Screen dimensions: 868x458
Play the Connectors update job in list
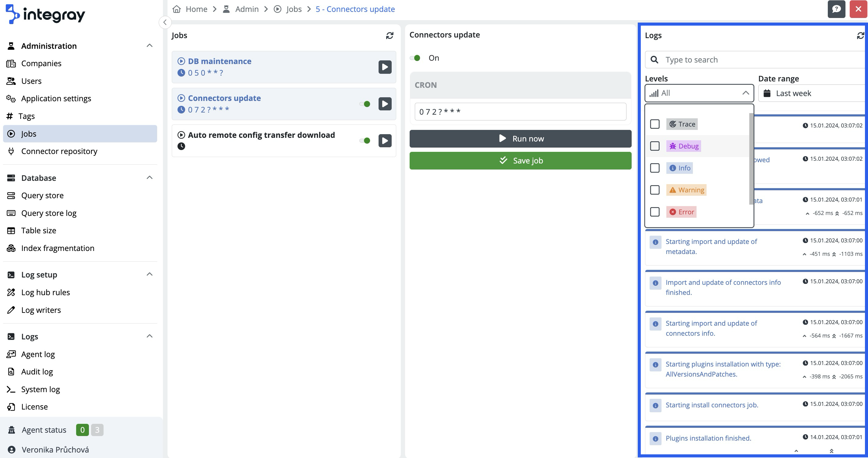(x=385, y=104)
